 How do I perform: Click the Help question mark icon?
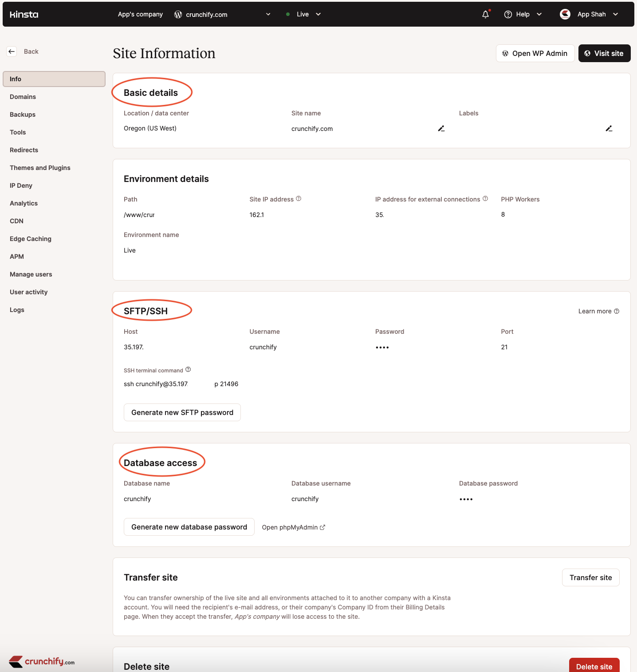point(508,14)
